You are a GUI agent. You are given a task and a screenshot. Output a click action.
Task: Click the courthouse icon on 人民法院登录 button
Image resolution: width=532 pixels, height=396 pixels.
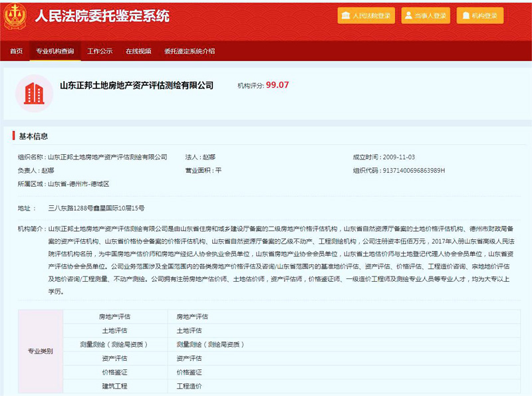346,15
